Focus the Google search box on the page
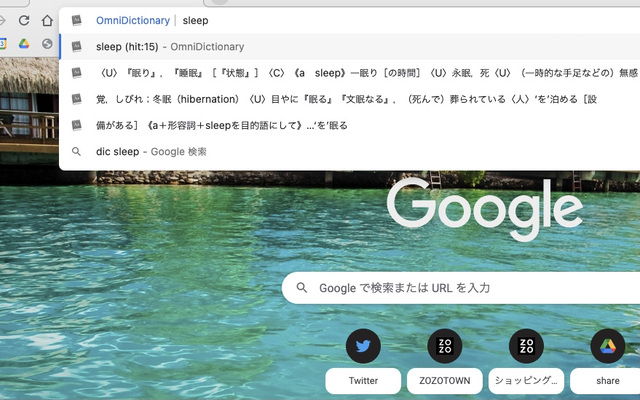640x400 pixels. [x=461, y=288]
